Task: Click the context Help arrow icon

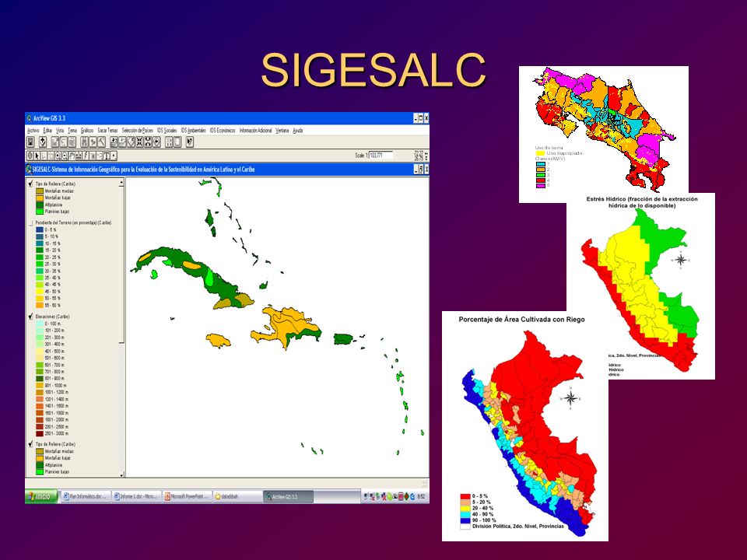Action: (190, 142)
